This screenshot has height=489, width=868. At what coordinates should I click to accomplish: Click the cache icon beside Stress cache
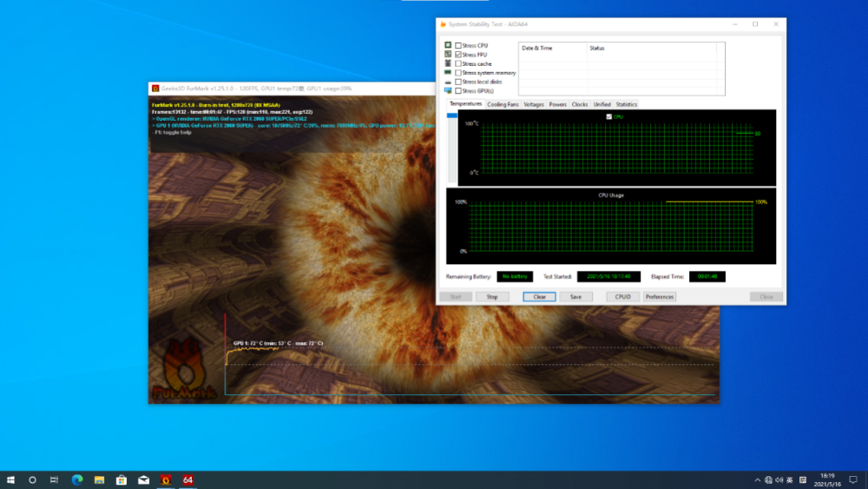coord(448,63)
